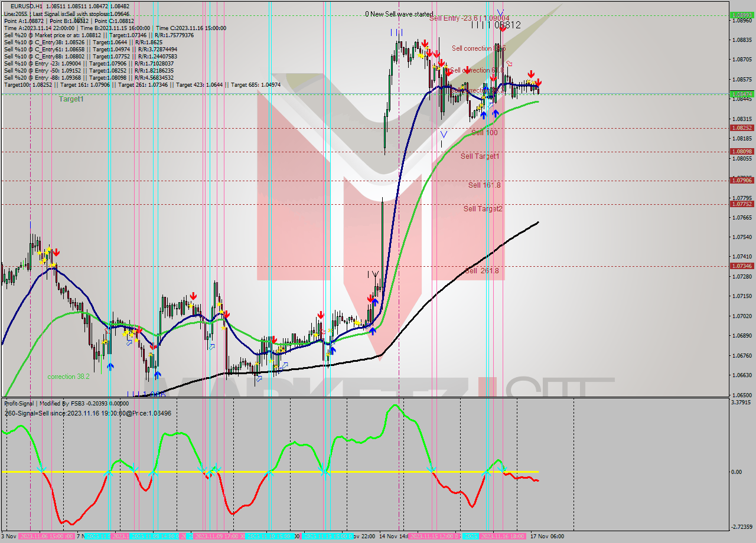This screenshot has width=756, height=543.
Task: Click the pink '2023.11.16 18:00' time marker
Action: 503,537
